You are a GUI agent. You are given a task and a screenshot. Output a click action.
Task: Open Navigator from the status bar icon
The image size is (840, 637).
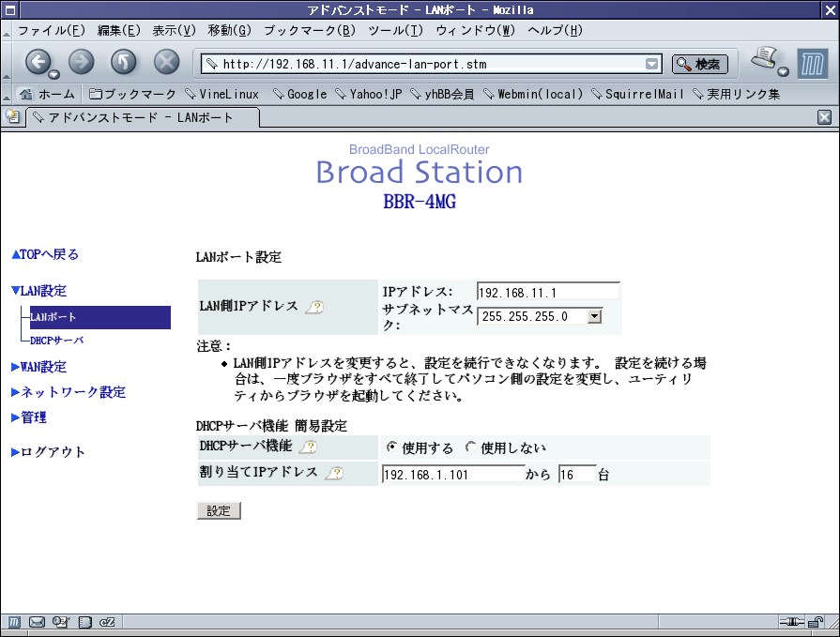coord(14,622)
